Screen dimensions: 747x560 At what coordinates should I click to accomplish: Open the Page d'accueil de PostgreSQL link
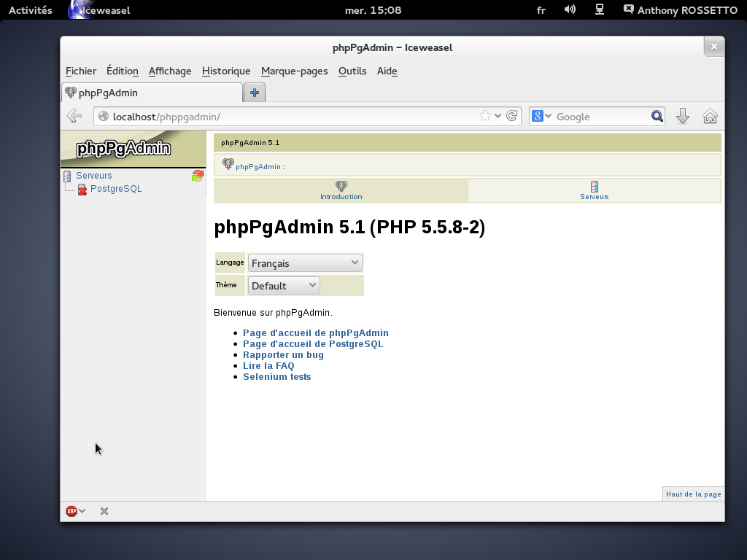313,344
